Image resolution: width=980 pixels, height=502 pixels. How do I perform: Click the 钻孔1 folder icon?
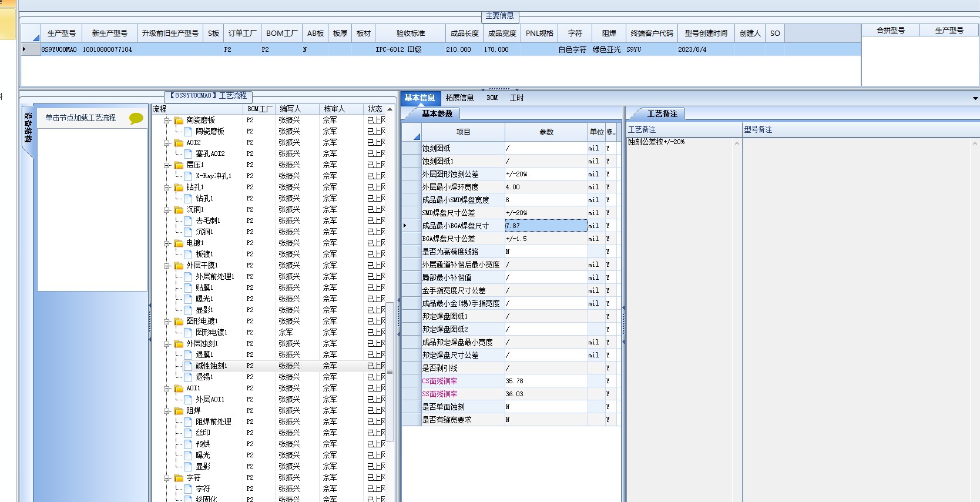point(179,187)
